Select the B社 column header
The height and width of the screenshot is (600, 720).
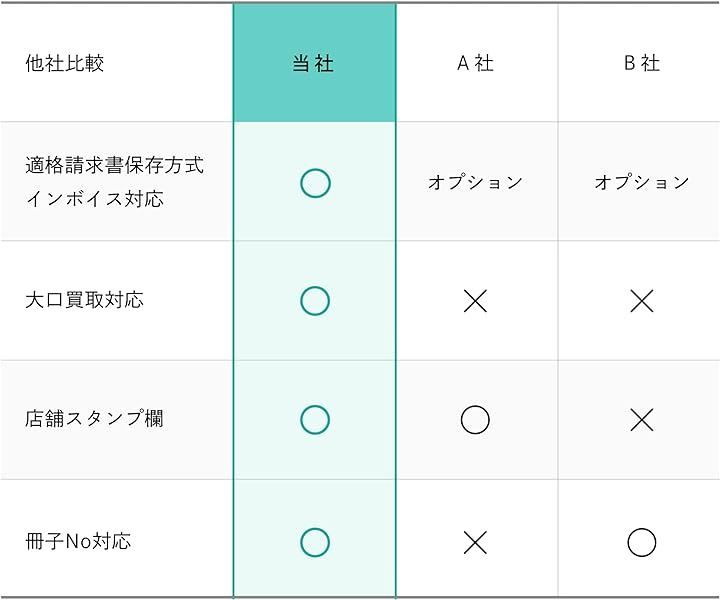click(x=641, y=64)
